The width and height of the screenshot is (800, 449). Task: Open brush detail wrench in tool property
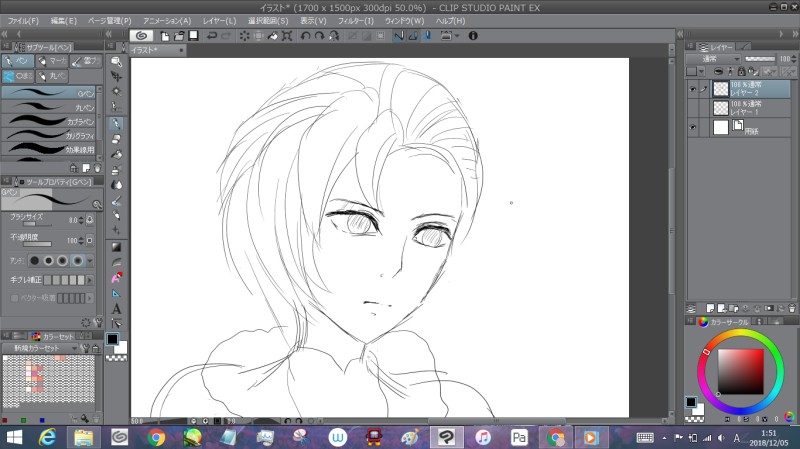click(x=98, y=322)
